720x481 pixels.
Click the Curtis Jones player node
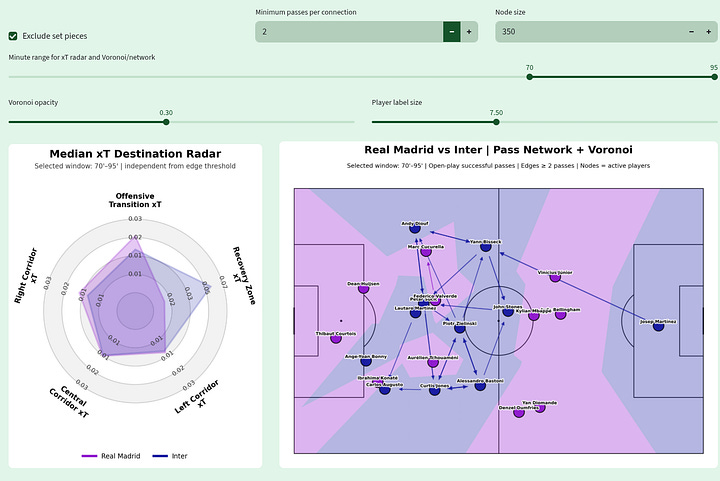434,391
